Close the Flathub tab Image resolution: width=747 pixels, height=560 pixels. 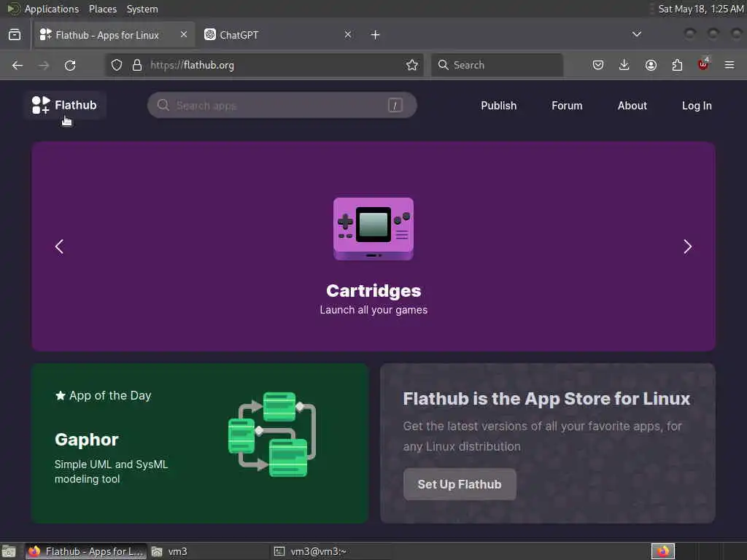point(184,34)
